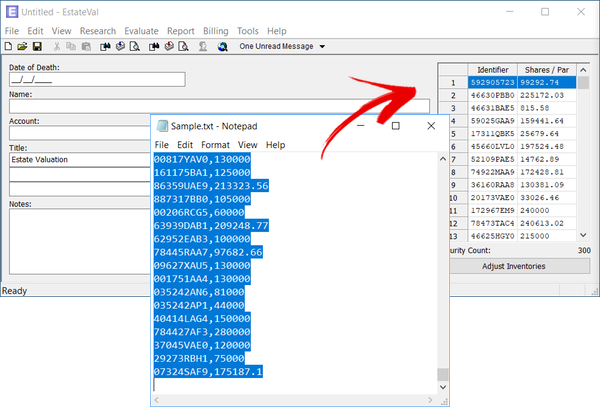
Task: Open the EstateVal File menu
Action: click(11, 31)
